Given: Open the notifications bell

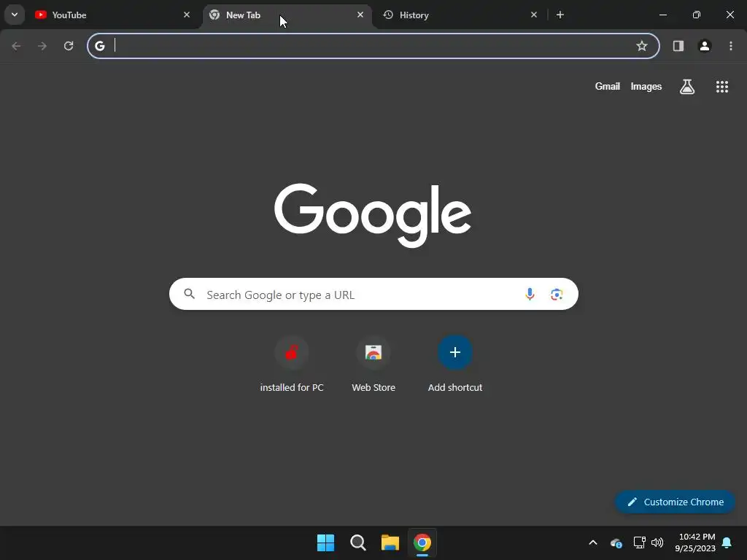Looking at the screenshot, I should tap(727, 542).
